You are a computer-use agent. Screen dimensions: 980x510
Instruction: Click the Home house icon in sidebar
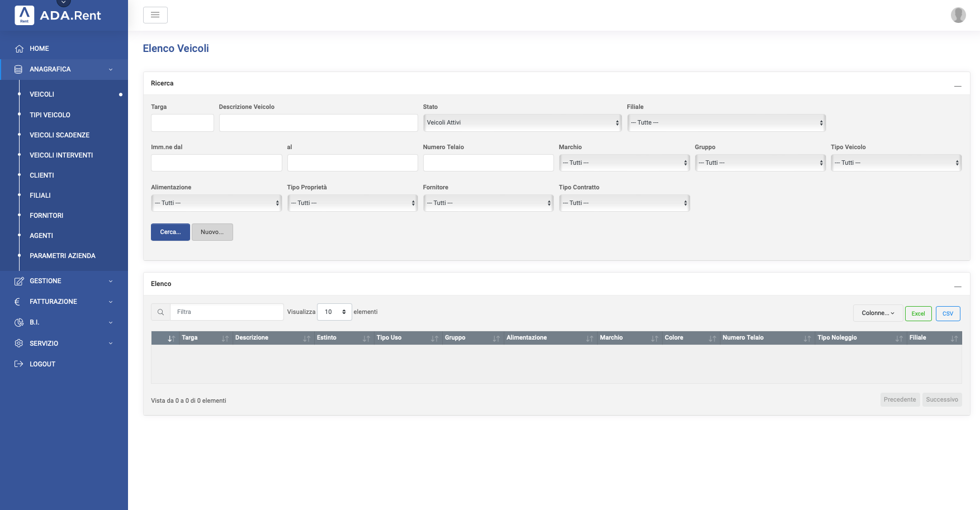19,49
